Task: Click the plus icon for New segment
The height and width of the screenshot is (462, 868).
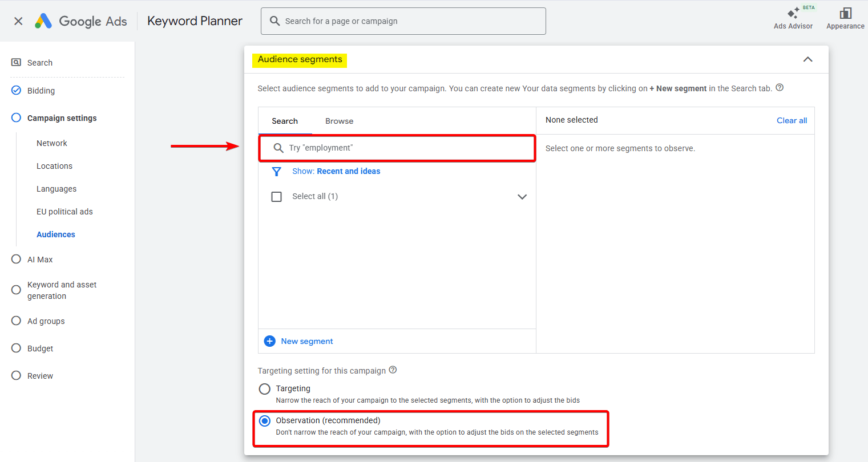Action: tap(270, 341)
